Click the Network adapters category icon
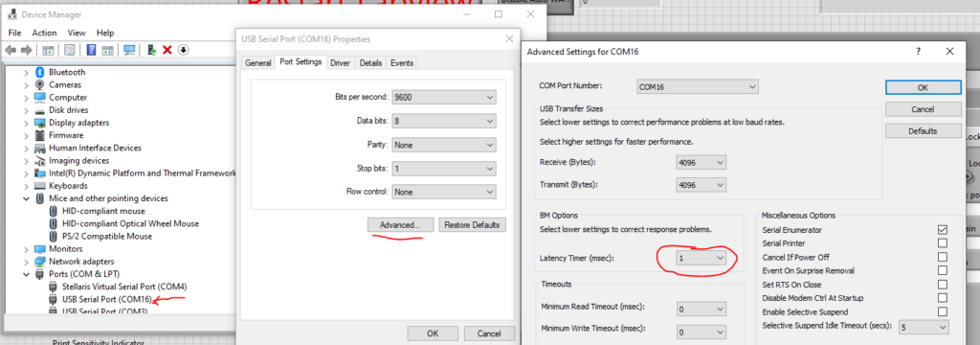Viewport: 980px width, 345px height. (40, 261)
